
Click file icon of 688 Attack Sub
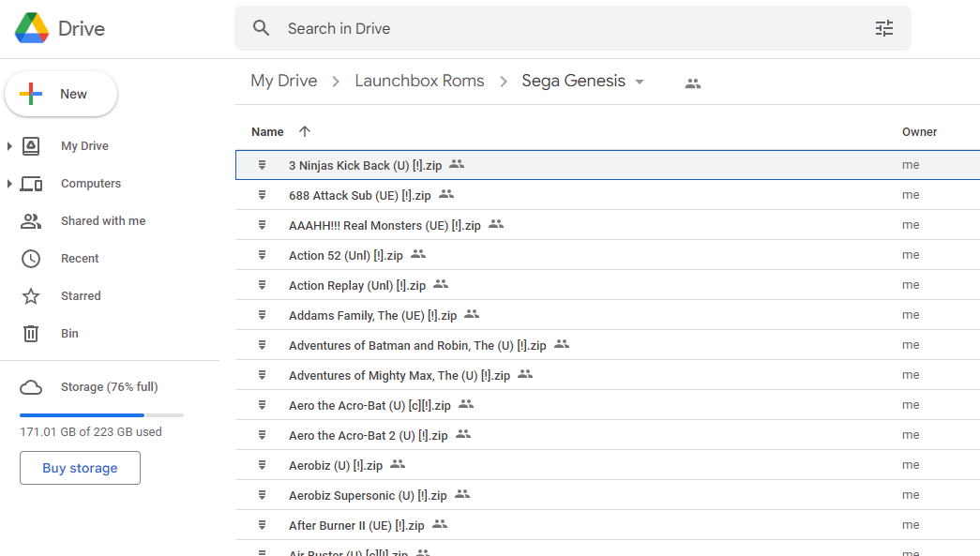coord(262,195)
